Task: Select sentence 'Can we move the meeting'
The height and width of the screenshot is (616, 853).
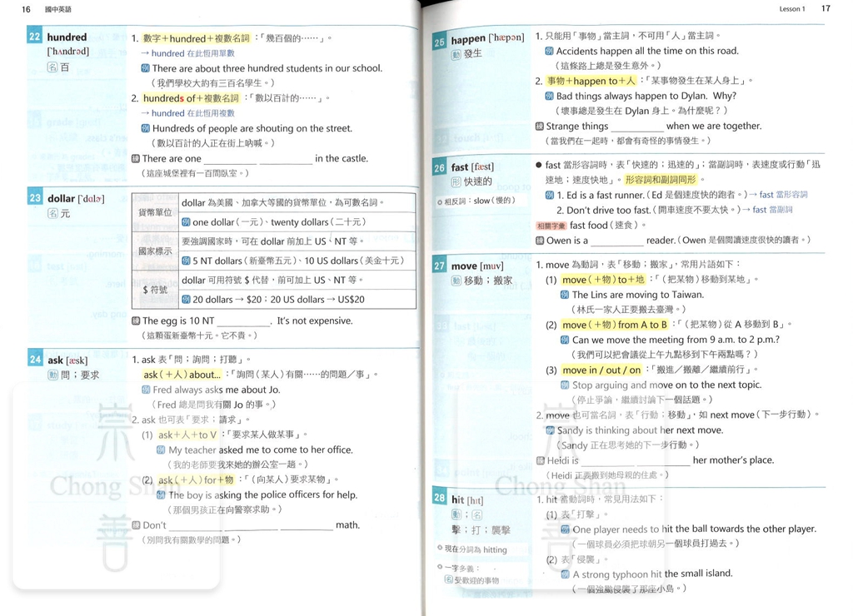Action: pyautogui.click(x=676, y=340)
